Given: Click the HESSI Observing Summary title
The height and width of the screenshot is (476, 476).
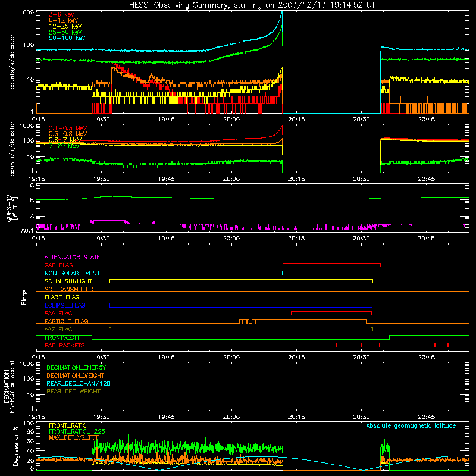Looking at the screenshot, I should pos(252,5).
